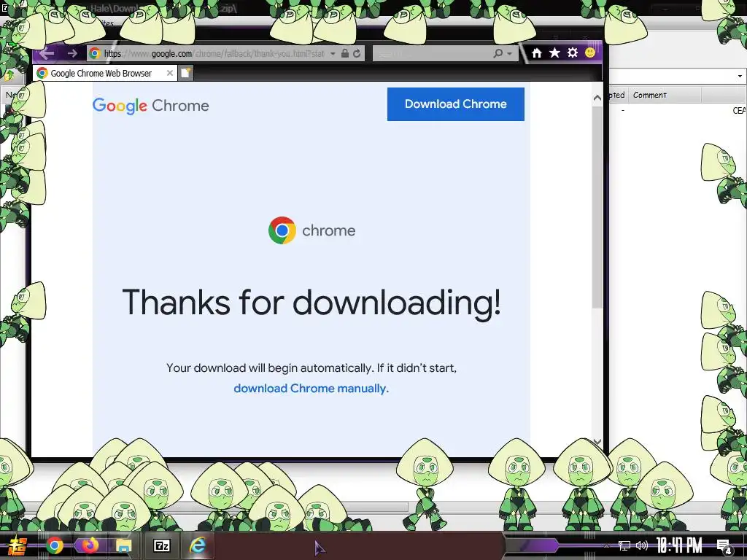Click the Download Chrome button

tap(455, 104)
